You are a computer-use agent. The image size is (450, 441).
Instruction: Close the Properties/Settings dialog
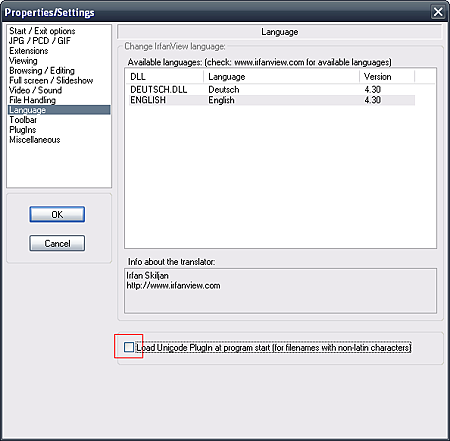(438, 12)
